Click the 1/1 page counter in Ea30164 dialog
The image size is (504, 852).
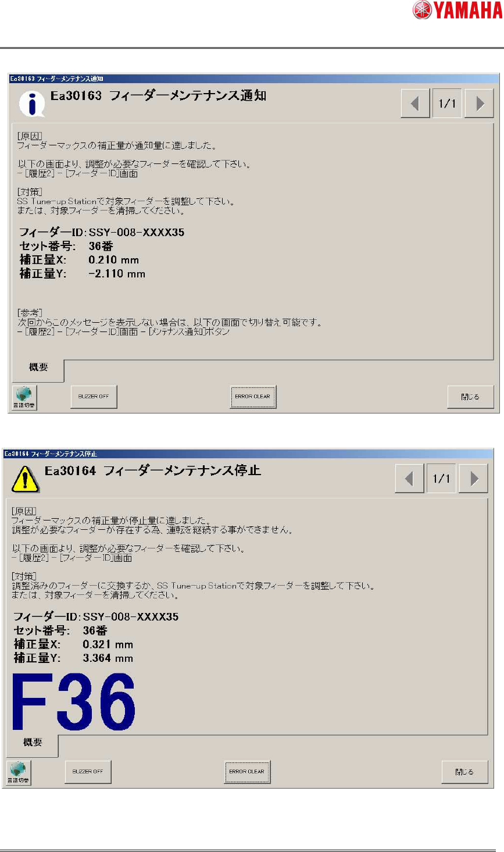441,479
